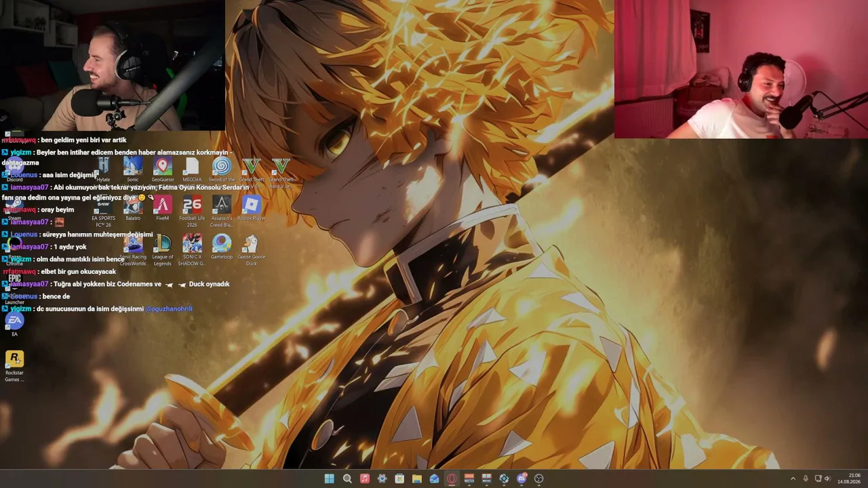
Task: Click the chat message "bence de"
Action: (x=56, y=296)
